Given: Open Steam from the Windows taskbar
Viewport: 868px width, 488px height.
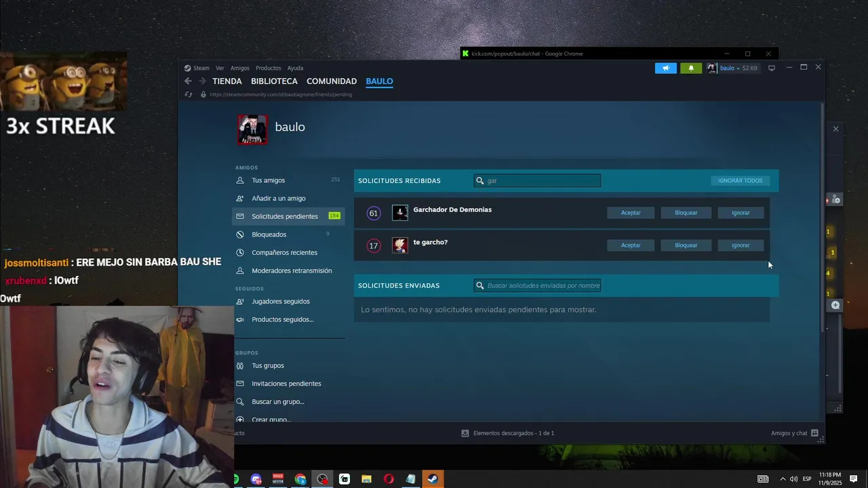Looking at the screenshot, I should click(432, 479).
